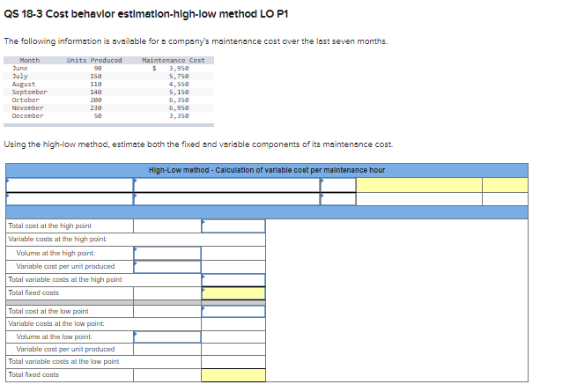This screenshot has height=392, width=577.
Task: Click the 'Month' column header
Action: pos(30,61)
